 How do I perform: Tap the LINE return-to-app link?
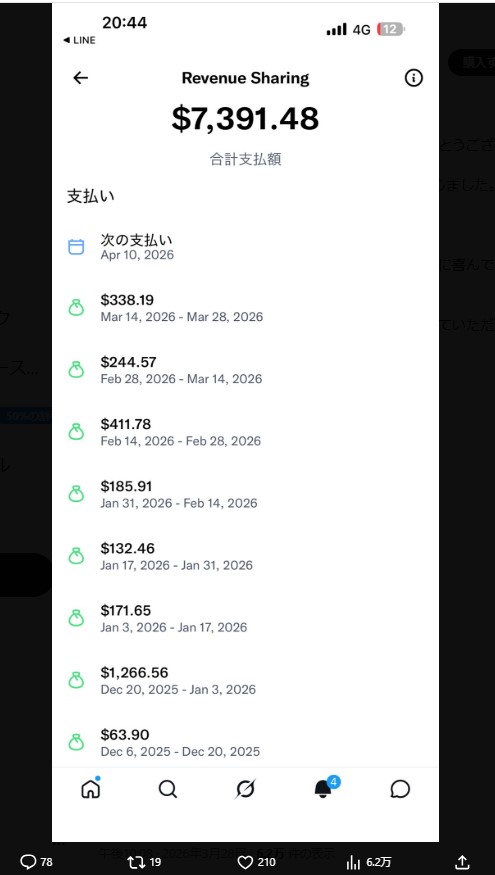pyautogui.click(x=79, y=40)
